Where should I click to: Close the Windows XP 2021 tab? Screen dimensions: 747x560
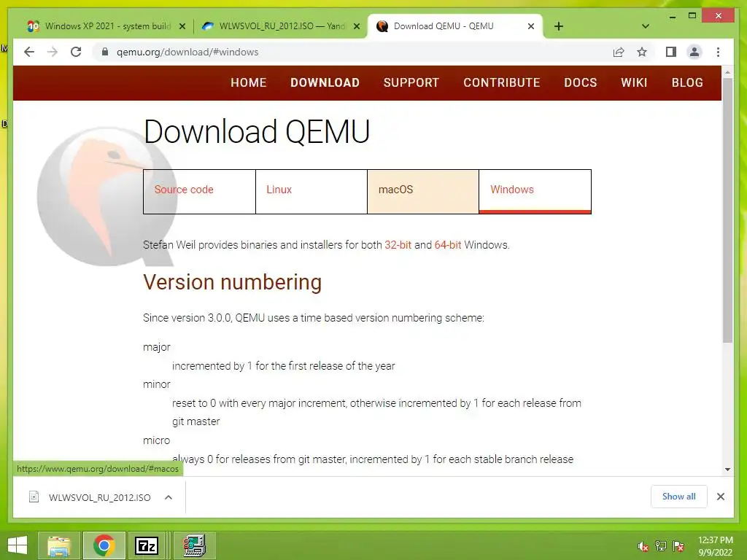point(182,26)
